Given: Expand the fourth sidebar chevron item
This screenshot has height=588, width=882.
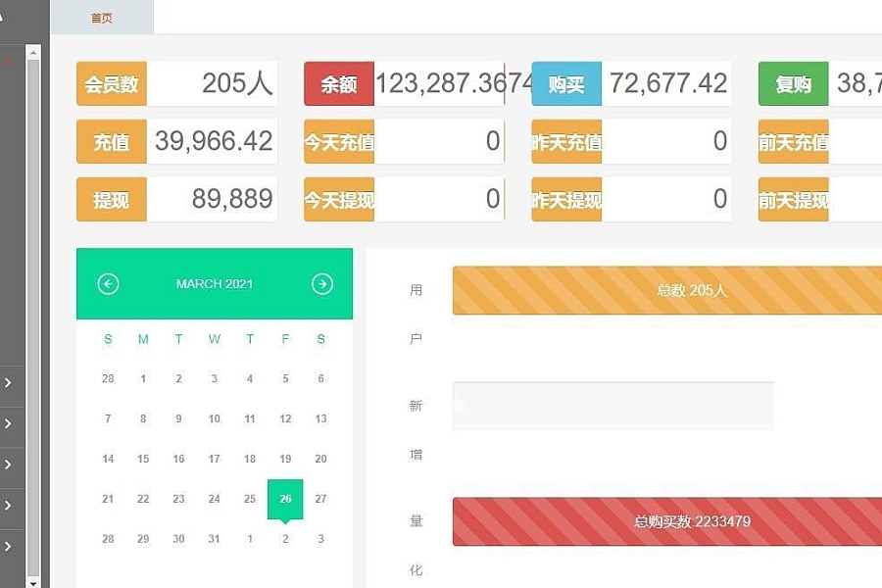Looking at the screenshot, I should 8,506.
